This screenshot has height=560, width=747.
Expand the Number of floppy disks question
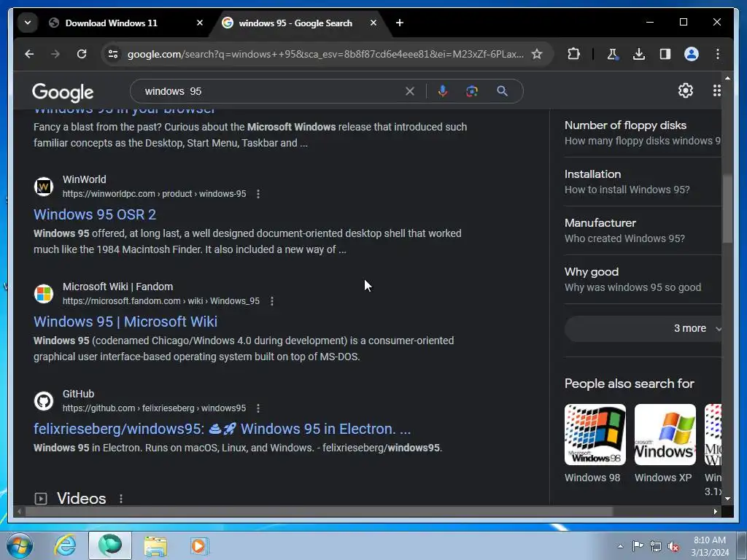pos(643,133)
